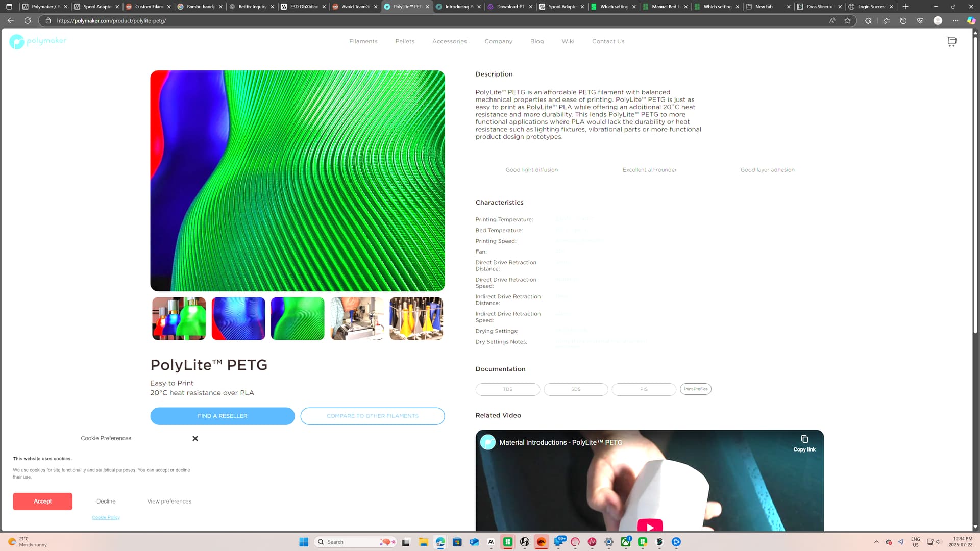Click View preferences for cookies

click(x=169, y=502)
